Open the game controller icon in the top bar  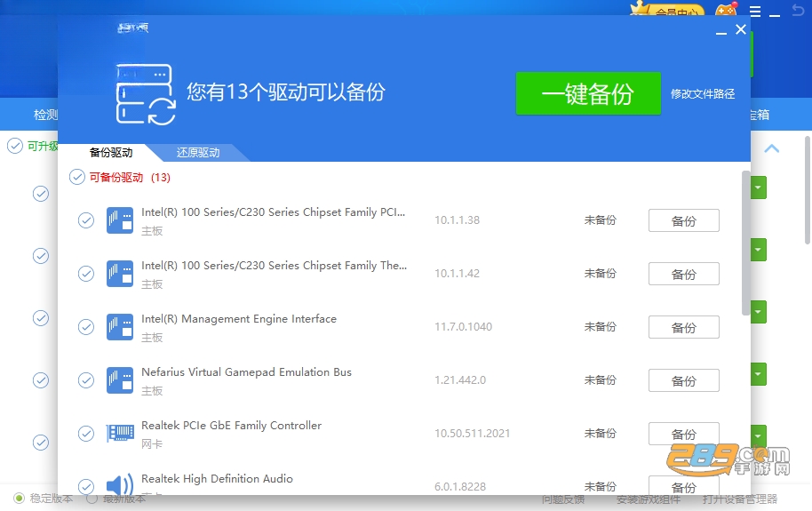[727, 9]
